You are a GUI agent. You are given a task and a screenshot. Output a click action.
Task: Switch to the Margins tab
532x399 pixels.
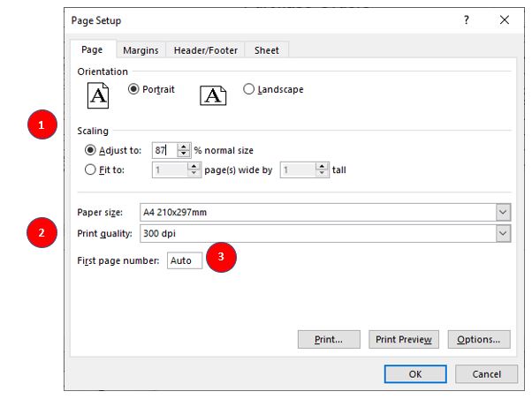point(141,50)
